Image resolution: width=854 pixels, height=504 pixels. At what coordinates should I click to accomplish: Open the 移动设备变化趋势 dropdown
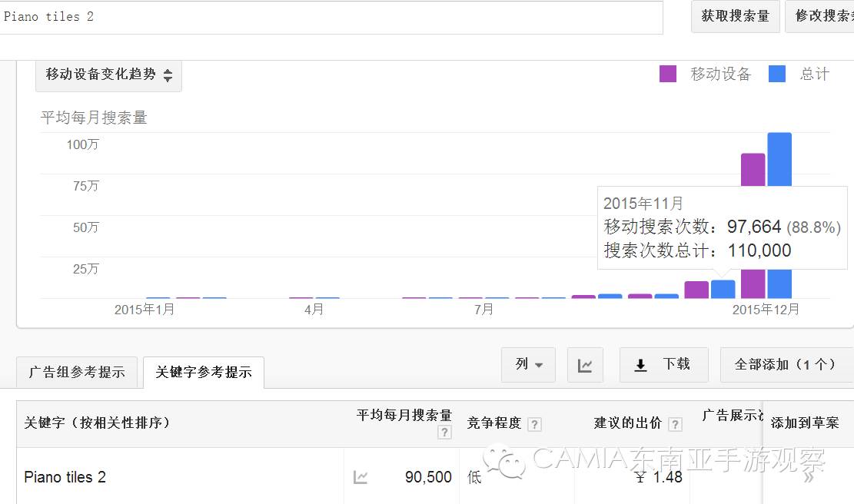pyautogui.click(x=108, y=75)
